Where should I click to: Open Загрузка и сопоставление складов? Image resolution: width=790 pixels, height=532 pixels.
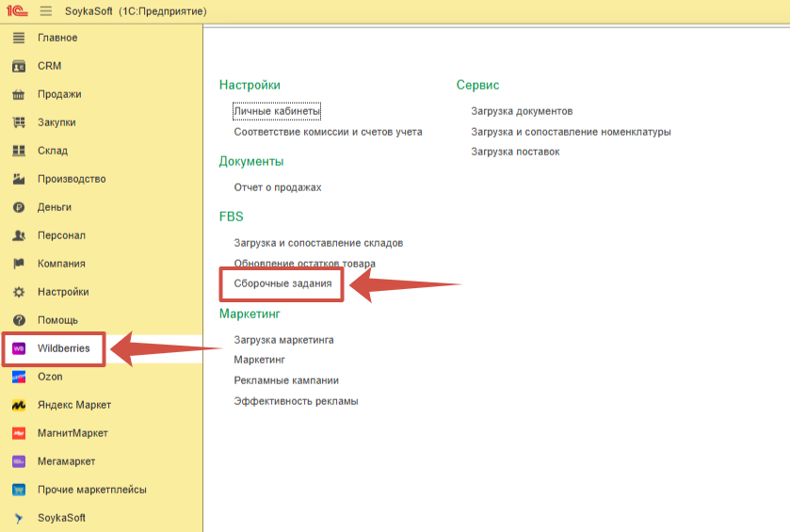(318, 243)
